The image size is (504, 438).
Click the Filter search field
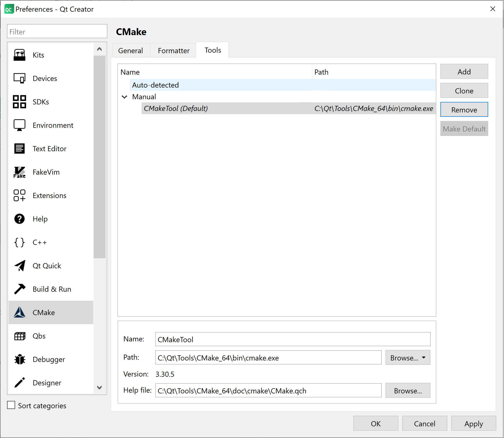(57, 31)
